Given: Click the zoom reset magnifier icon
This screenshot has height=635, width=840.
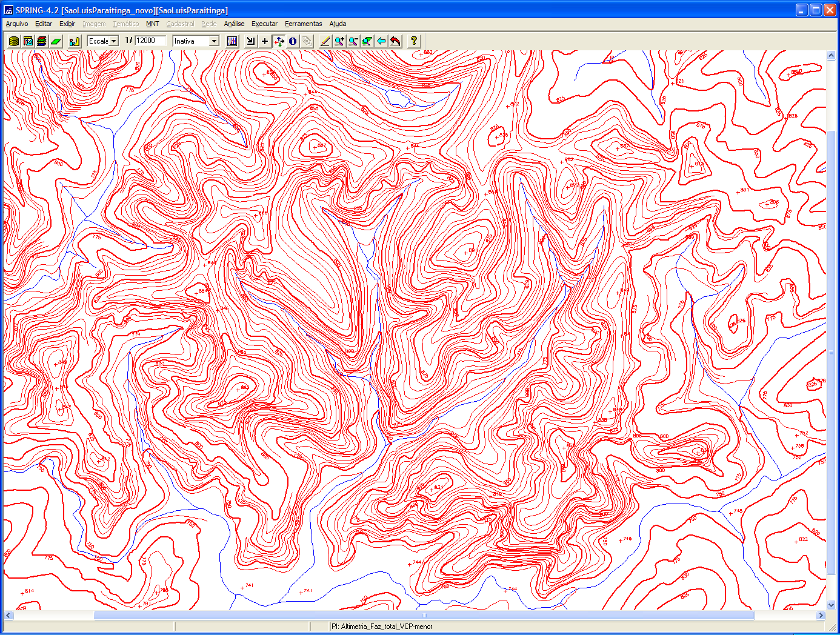Looking at the screenshot, I should (367, 41).
